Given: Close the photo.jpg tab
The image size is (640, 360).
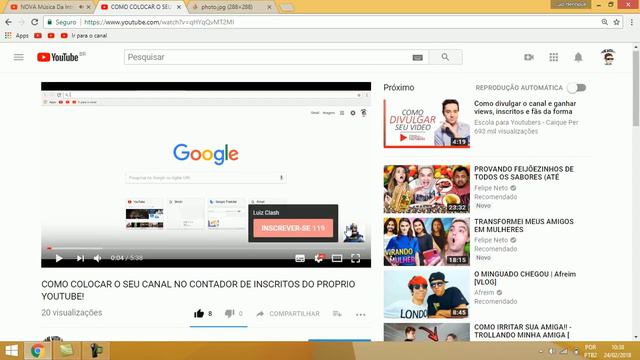Looking at the screenshot, I should (269, 7).
